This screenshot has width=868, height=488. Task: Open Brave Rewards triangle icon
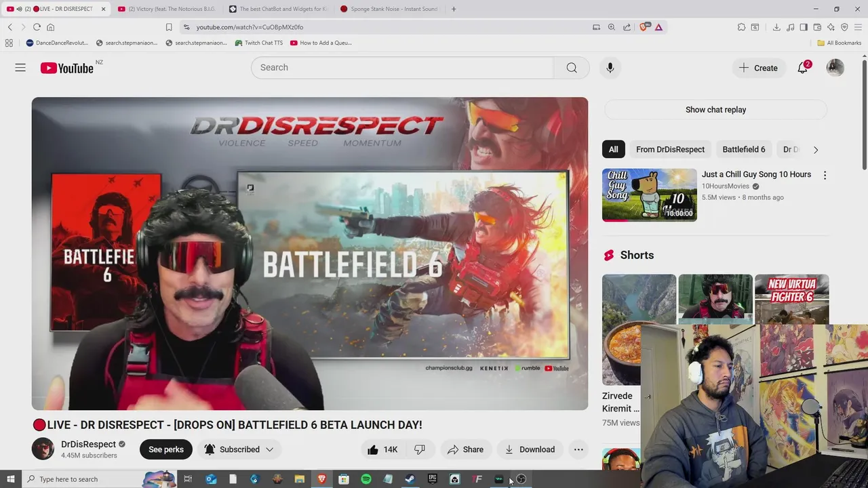click(x=658, y=27)
